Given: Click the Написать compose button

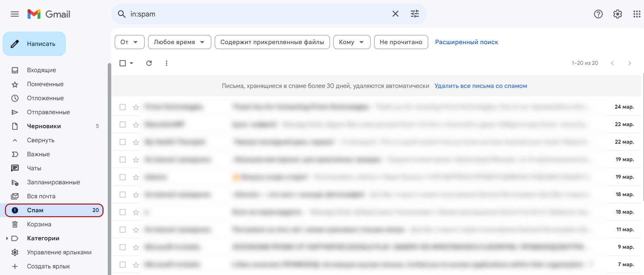Looking at the screenshot, I should (34, 44).
